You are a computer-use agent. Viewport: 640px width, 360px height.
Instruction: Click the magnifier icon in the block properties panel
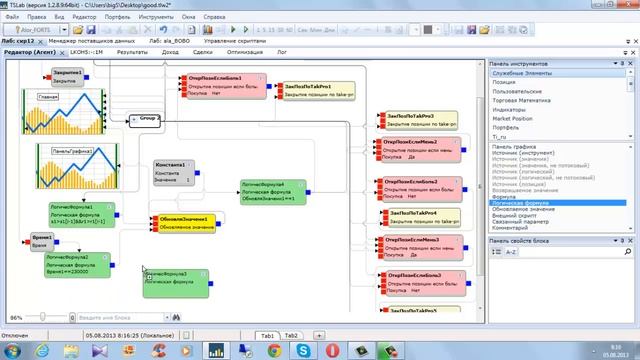point(628,252)
